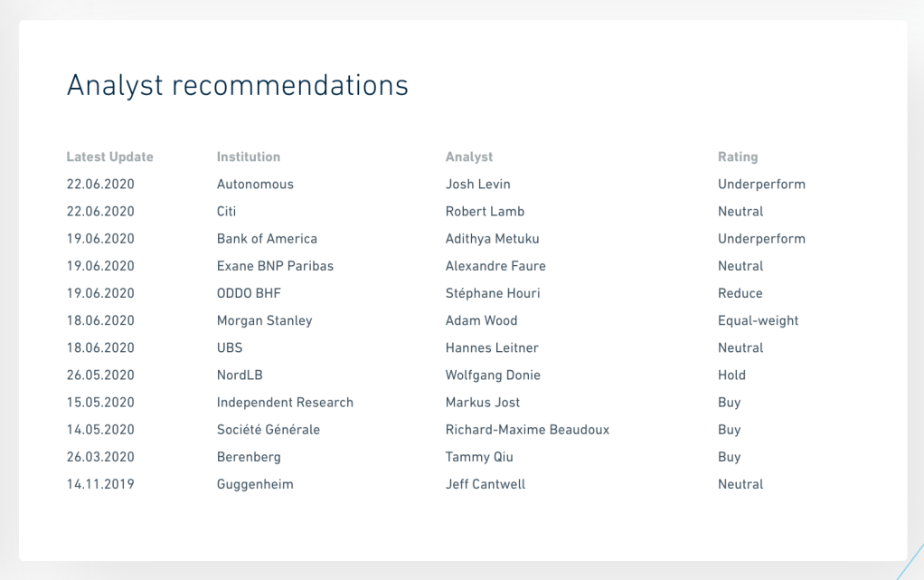Select analyst Richard-Maxime Beaudoux
Screen dimensions: 924x580
527,430
